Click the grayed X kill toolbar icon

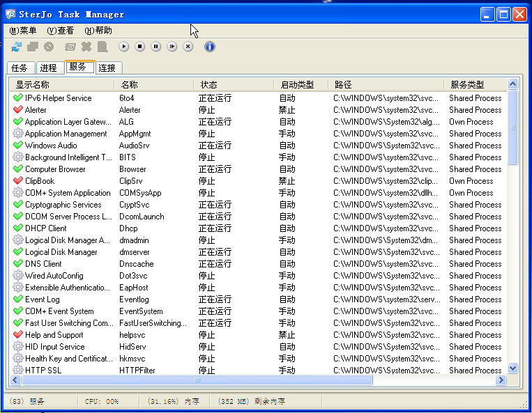tap(86, 47)
